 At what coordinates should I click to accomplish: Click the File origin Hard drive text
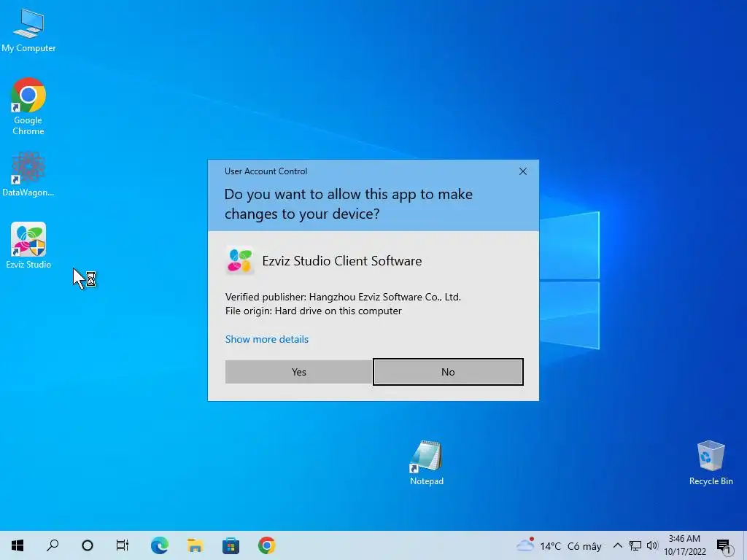(x=314, y=311)
